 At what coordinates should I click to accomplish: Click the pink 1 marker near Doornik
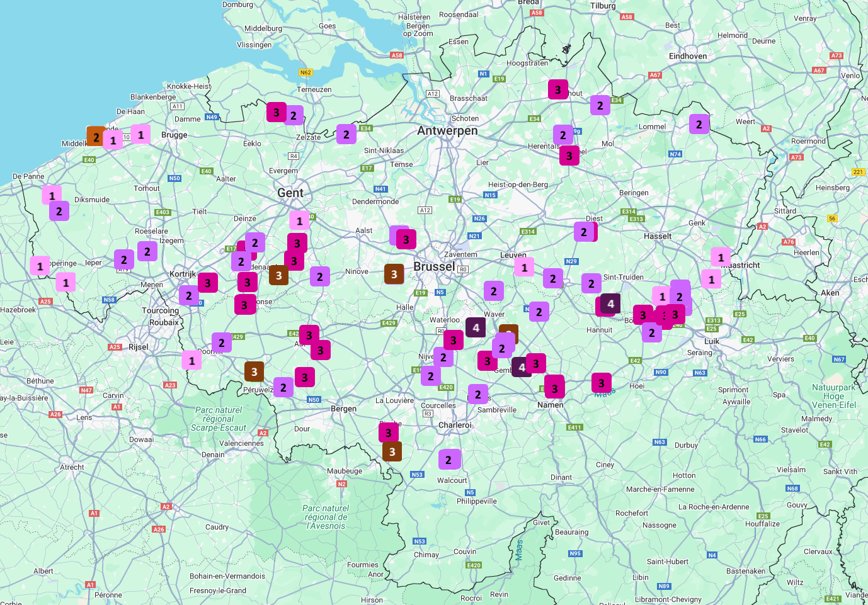pos(191,360)
